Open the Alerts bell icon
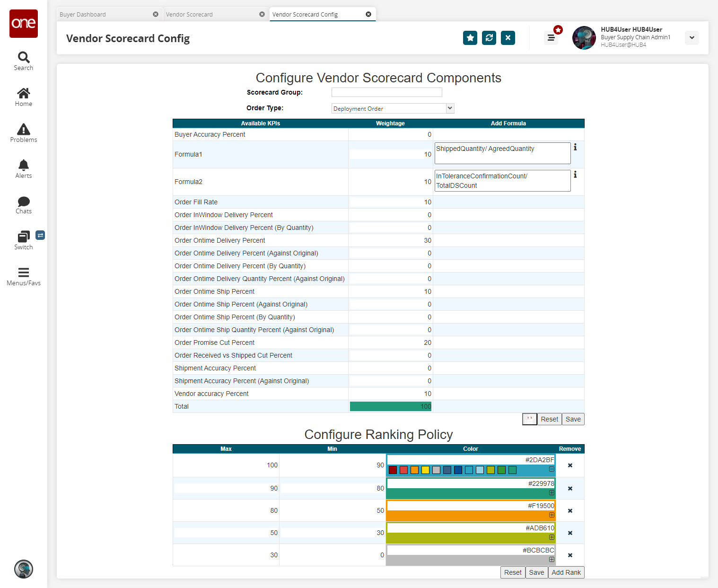 coord(24,169)
